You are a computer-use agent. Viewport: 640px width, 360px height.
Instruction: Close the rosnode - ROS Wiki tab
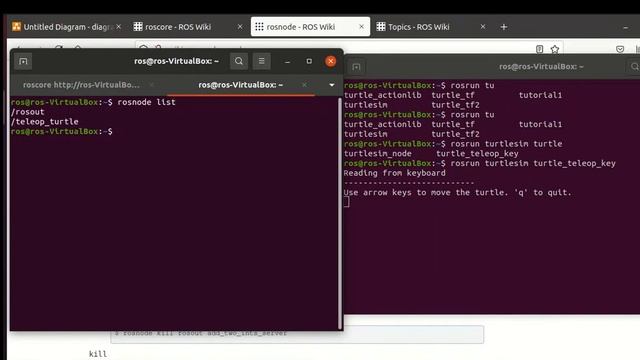361,27
